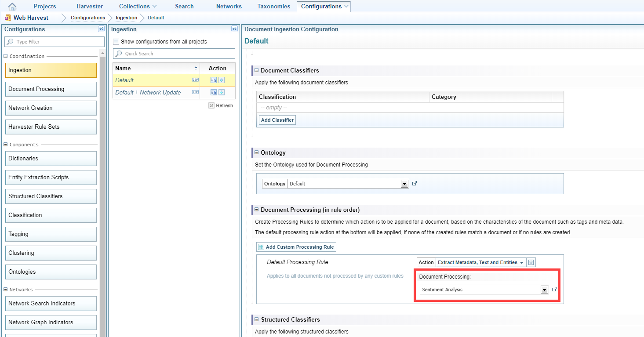Open the Sentiment Analysis dropdown
The width and height of the screenshot is (644, 337).
coord(544,290)
